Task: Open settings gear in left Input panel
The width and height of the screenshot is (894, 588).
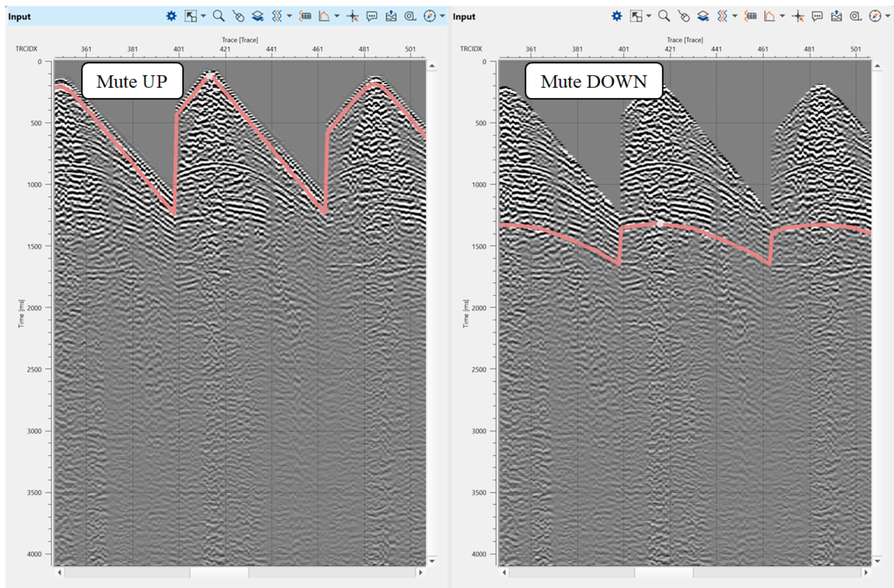Action: coord(171,16)
